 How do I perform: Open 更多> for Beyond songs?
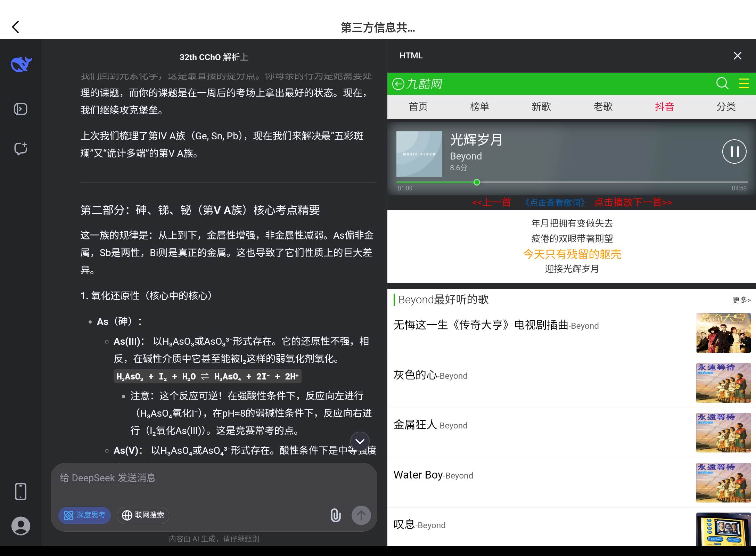(741, 300)
